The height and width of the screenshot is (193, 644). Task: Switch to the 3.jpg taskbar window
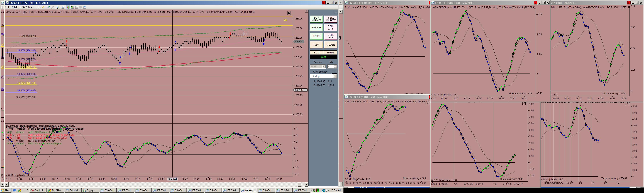coord(91,190)
